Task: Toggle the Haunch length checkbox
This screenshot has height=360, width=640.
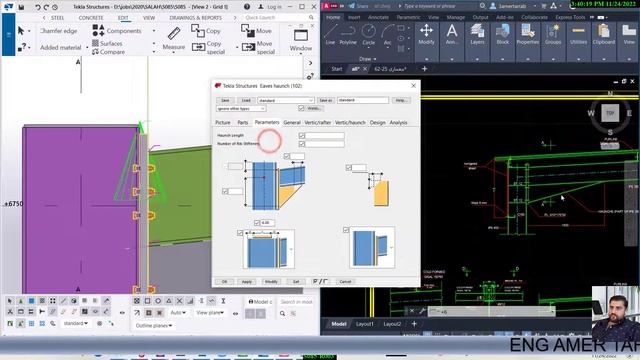Action: (x=302, y=136)
